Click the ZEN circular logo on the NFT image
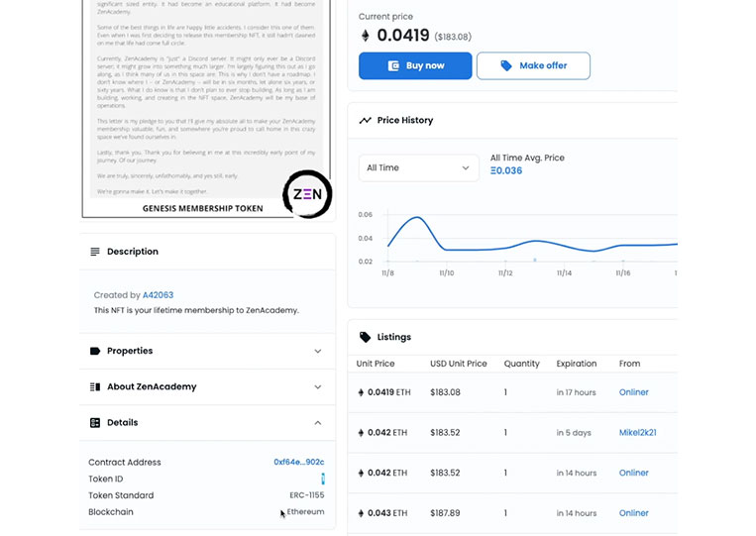The height and width of the screenshot is (536, 756). 307,194
